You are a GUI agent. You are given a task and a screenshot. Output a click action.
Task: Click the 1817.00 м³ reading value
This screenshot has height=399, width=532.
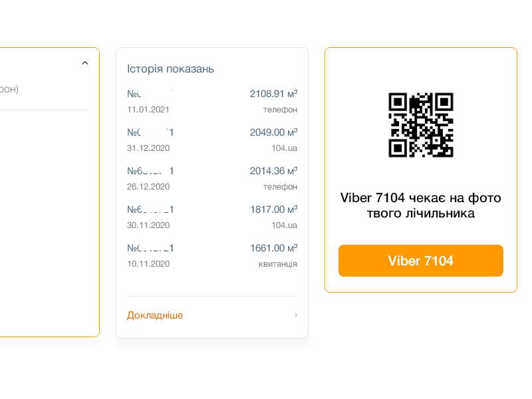273,209
